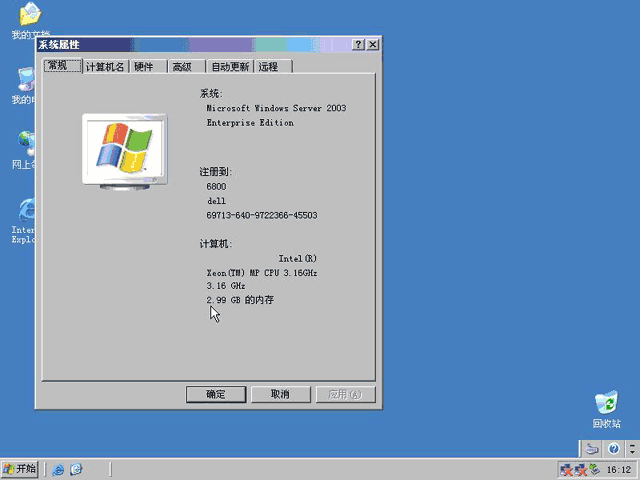Click the green safely remove hardware tray icon
The image size is (640, 480).
594,470
